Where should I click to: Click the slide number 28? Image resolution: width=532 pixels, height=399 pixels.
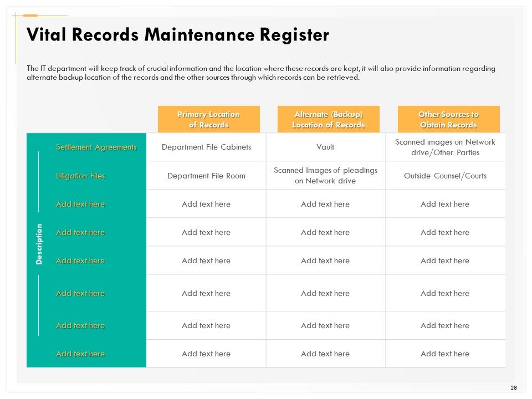point(514,387)
